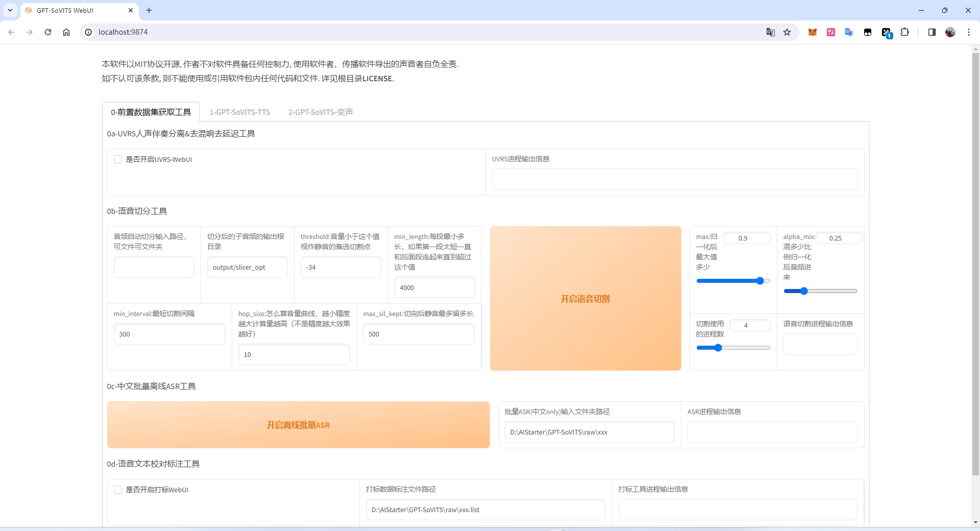The width and height of the screenshot is (980, 531).
Task: Open the translate page icon
Action: tap(770, 32)
